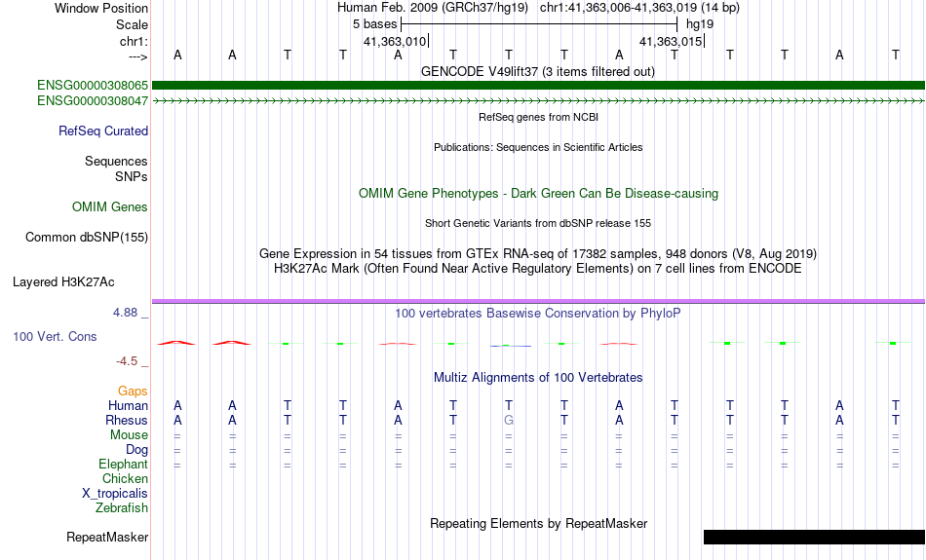Click the 41,363,010 ruler position
The width and height of the screenshot is (926, 560).
coord(395,41)
